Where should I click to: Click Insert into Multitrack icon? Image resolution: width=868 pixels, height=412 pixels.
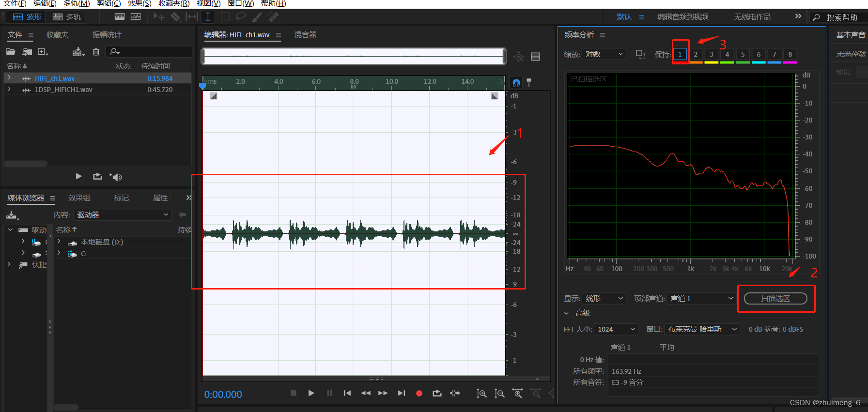[78, 52]
